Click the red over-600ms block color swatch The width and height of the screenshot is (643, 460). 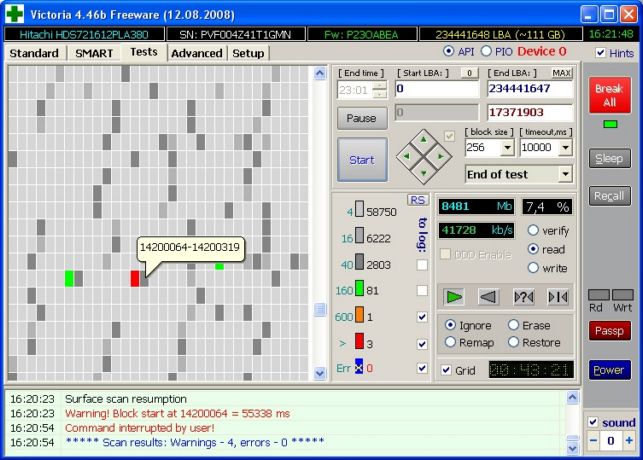(359, 341)
